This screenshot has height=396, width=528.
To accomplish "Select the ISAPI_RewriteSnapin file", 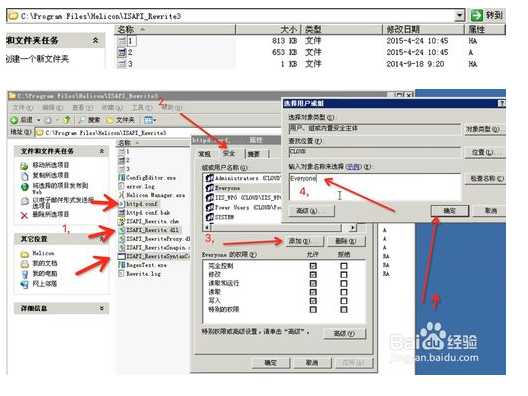I will [x=153, y=248].
